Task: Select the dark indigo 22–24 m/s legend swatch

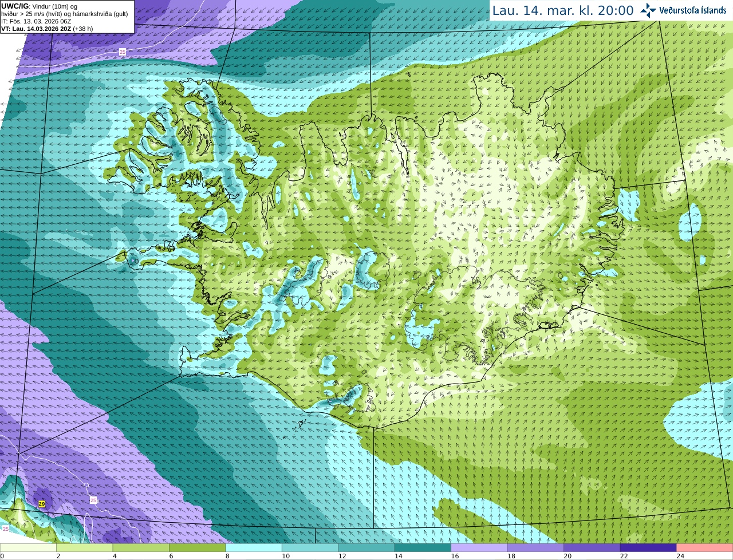Action: (648, 548)
